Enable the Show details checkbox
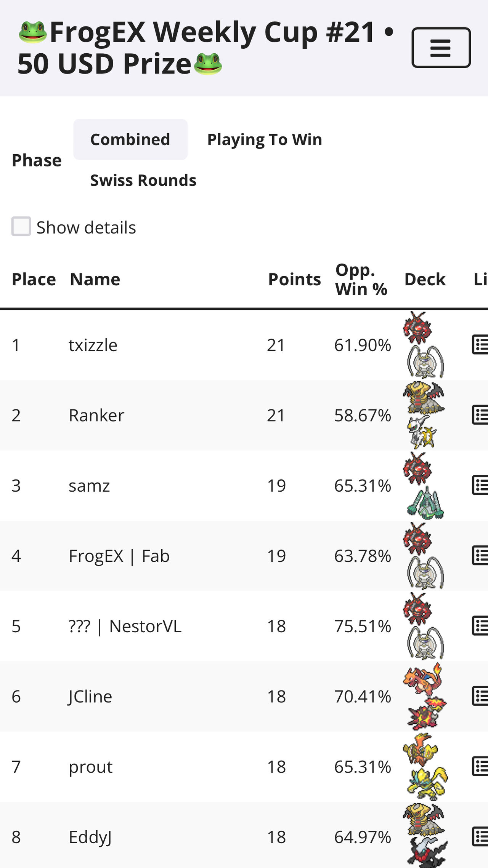The image size is (488, 868). (x=21, y=227)
